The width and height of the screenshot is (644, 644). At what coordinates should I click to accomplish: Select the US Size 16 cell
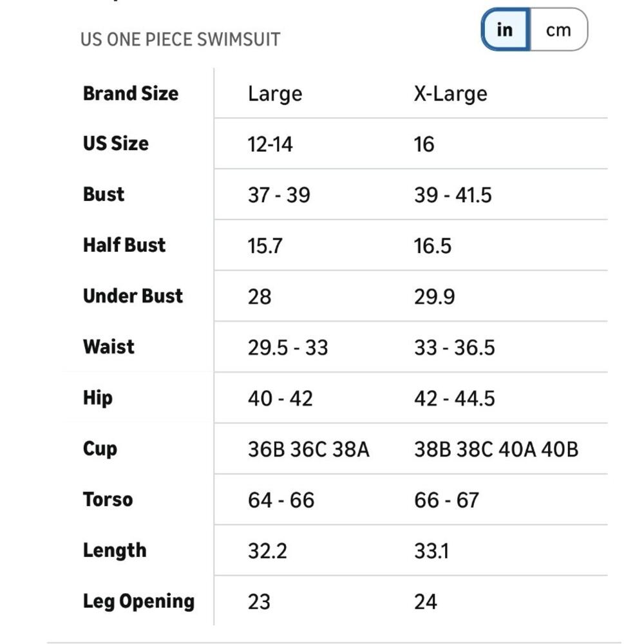pos(424,144)
